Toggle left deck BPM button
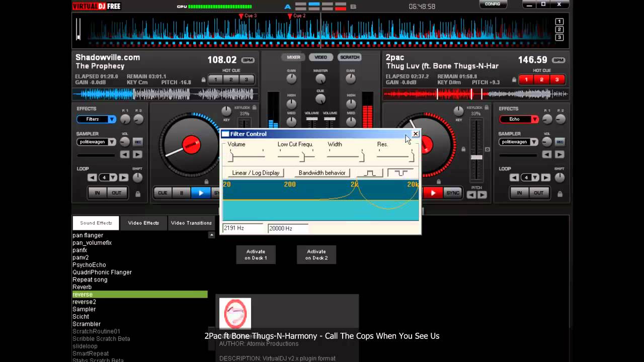 [x=248, y=60]
